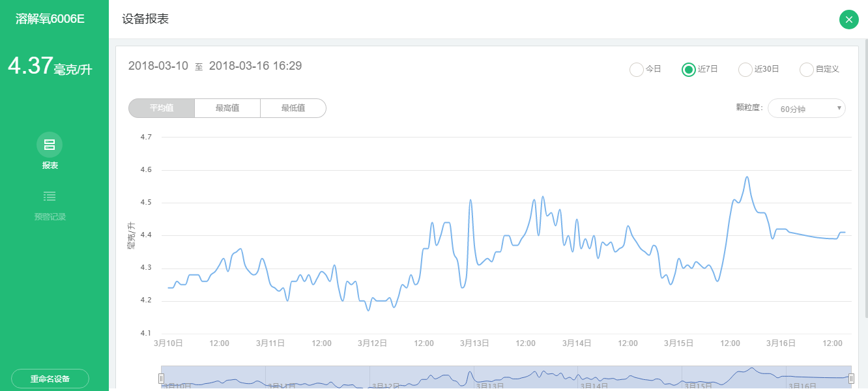The image size is (868, 391).
Task: Choose the 近30日 time range option
Action: pos(745,69)
